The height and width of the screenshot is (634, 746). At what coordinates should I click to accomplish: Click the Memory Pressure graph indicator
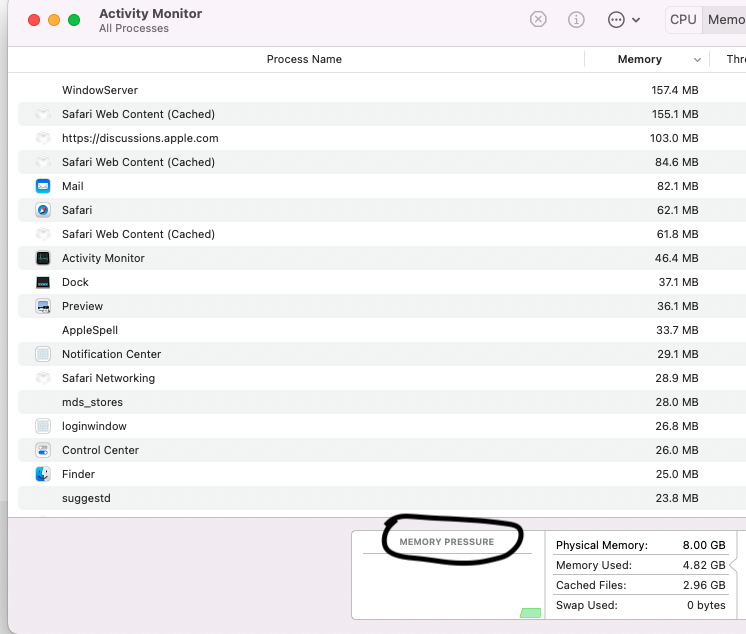coord(530,613)
